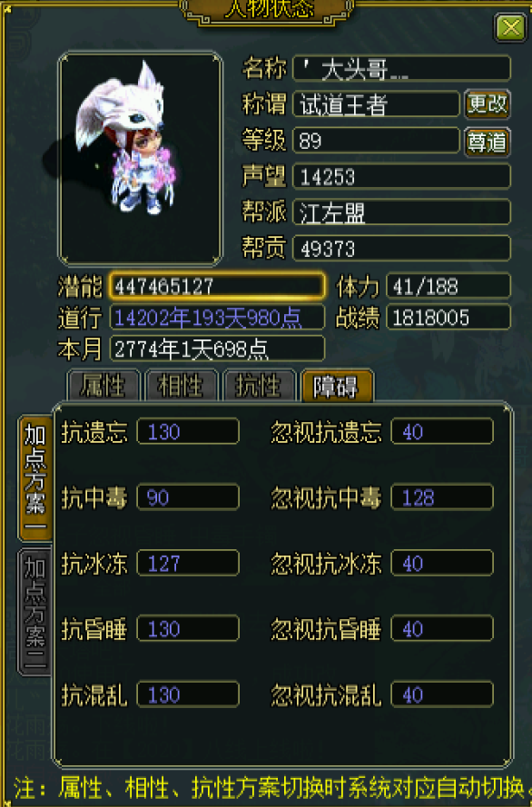
Task: Open the 抗性 tab
Action: (258, 385)
